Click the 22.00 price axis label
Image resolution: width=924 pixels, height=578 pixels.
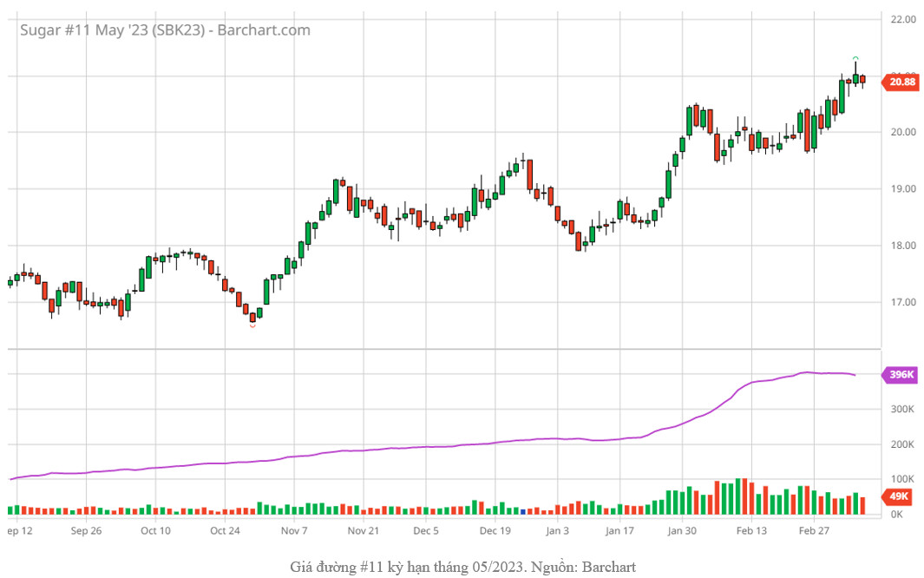[903, 19]
